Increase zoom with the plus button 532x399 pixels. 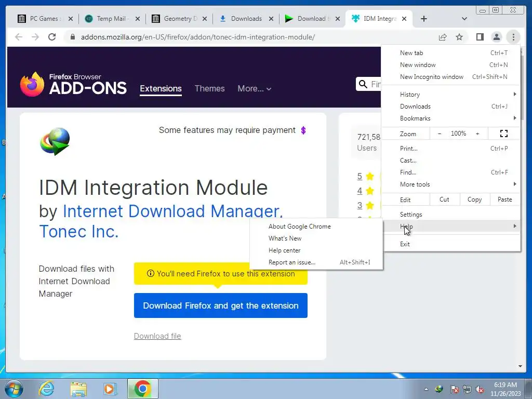coord(477,134)
